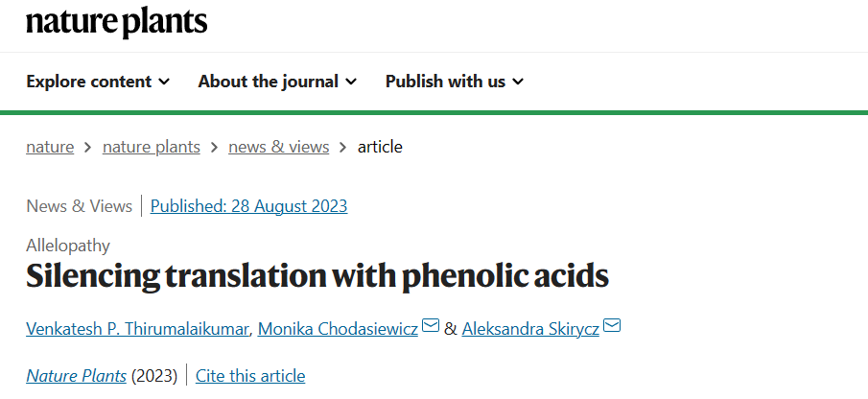This screenshot has width=868, height=399.
Task: Click Cite this article
Action: 250,376
